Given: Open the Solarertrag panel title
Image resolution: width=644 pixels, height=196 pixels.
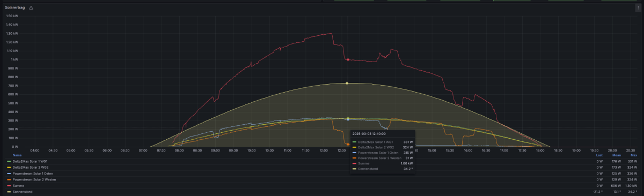Looking at the screenshot, I should point(15,8).
